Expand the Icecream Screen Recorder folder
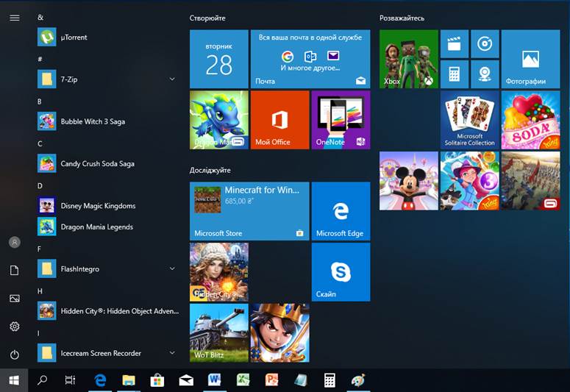Viewport: 570px width, 392px height. [x=172, y=353]
